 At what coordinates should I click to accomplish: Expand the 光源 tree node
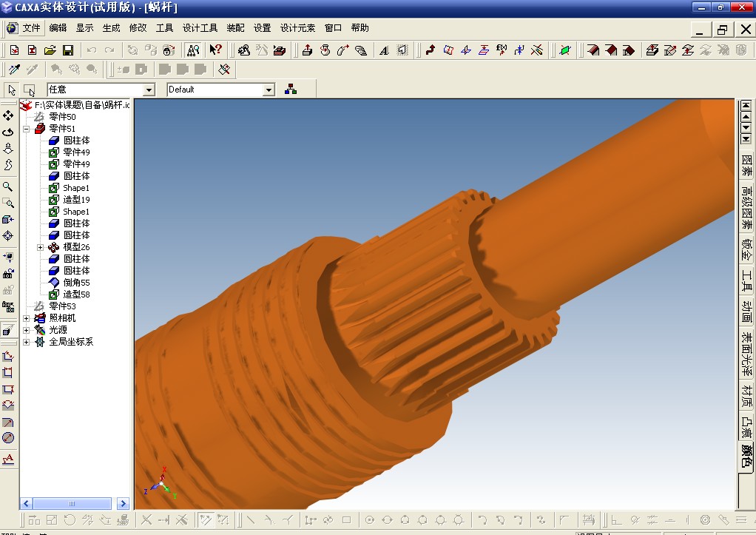tap(27, 331)
